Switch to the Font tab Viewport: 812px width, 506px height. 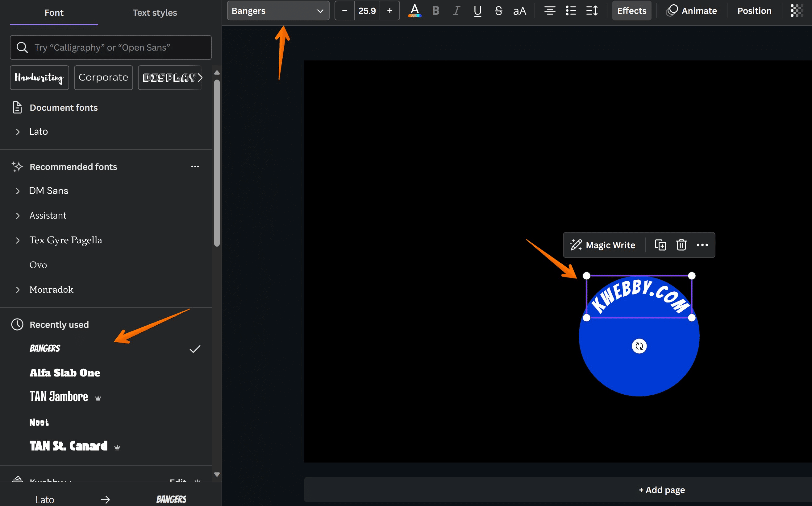pos(54,13)
